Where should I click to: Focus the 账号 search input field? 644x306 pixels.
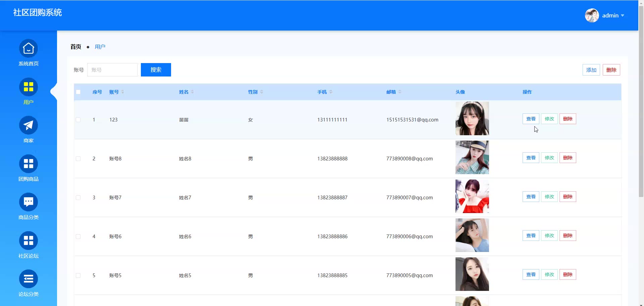(x=112, y=70)
